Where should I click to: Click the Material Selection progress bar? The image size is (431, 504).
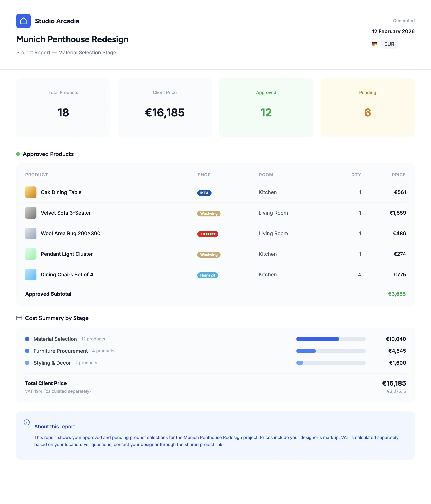click(330, 339)
